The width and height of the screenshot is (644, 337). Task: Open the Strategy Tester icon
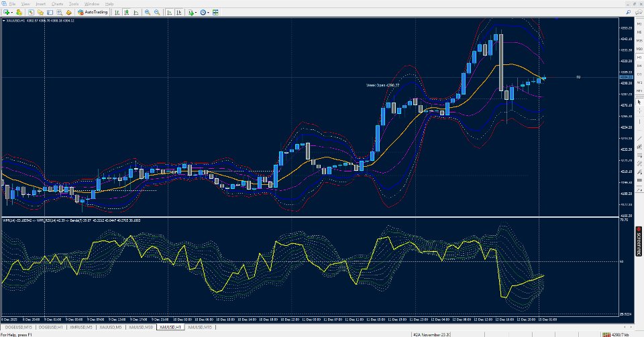click(59, 12)
